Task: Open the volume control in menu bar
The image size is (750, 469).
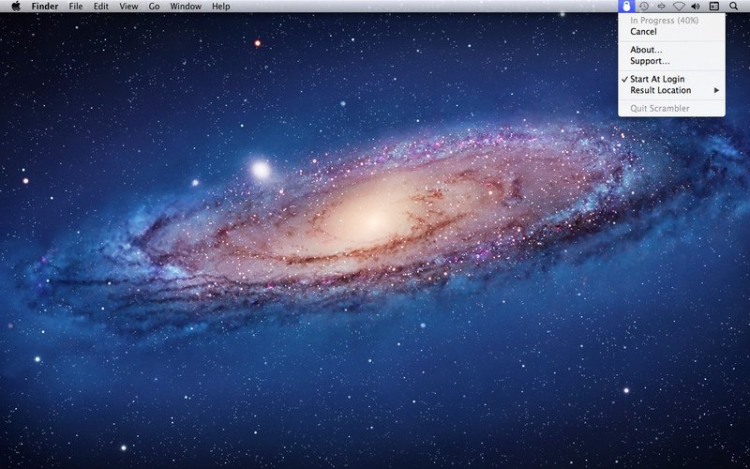Action: point(695,6)
